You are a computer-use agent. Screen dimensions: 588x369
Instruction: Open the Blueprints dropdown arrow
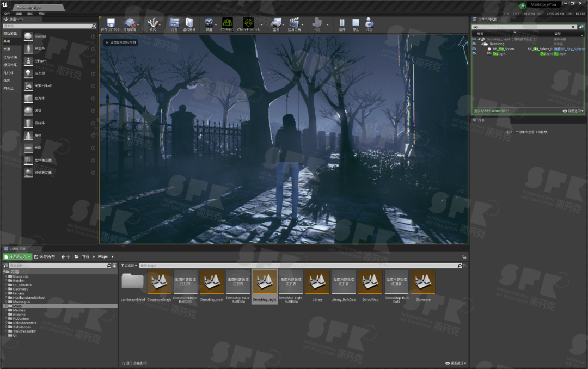tap(284, 24)
